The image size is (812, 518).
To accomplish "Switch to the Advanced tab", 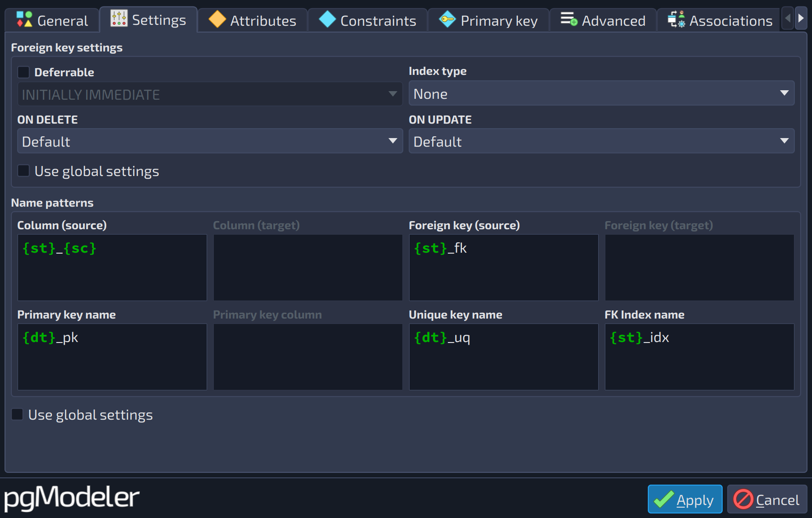I will point(603,20).
